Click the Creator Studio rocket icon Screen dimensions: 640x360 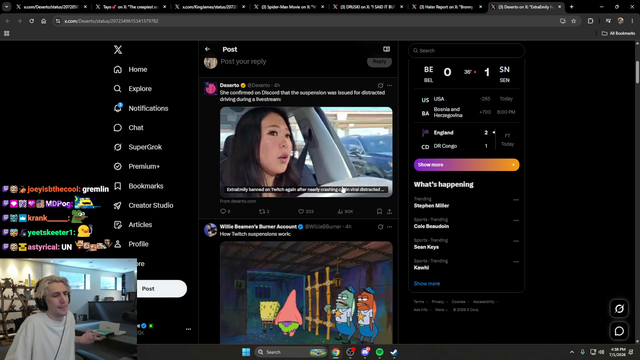pos(118,205)
